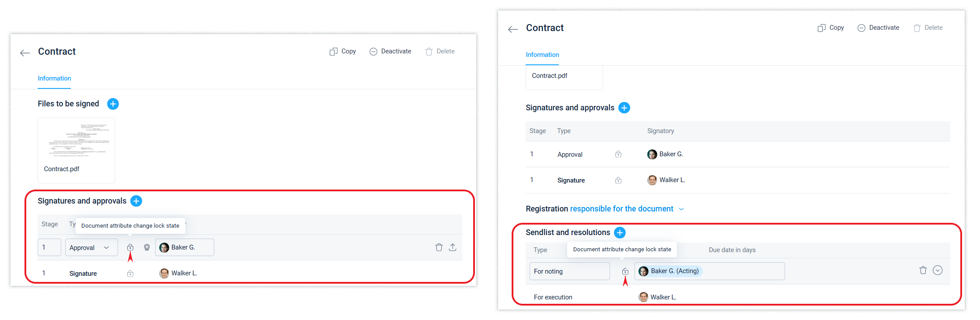
Task: Toggle the Signature row lock in the left window
Action: 130,274
